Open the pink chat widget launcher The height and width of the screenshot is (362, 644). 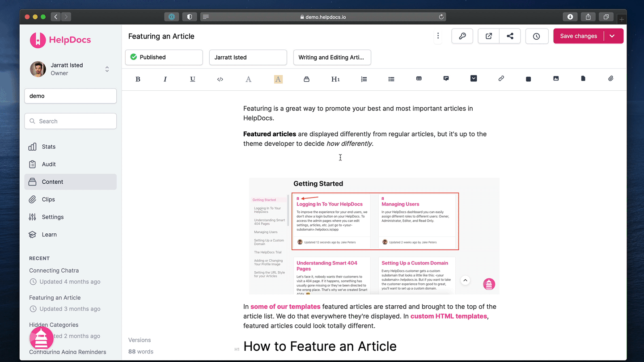[x=41, y=338]
